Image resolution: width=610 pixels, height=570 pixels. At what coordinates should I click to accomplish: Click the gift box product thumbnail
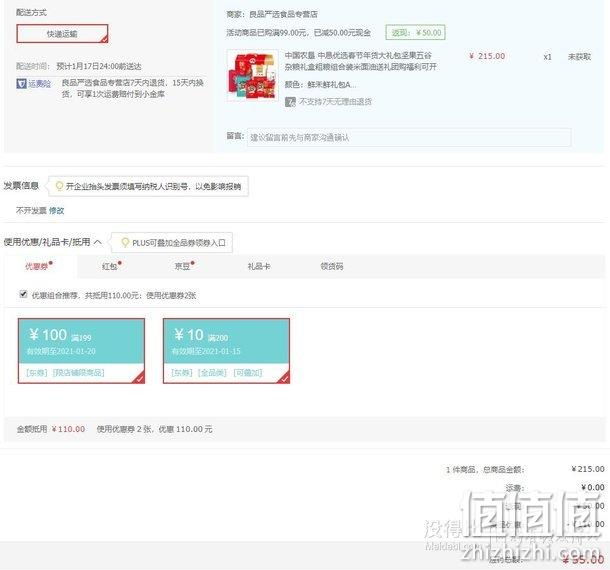coord(252,76)
